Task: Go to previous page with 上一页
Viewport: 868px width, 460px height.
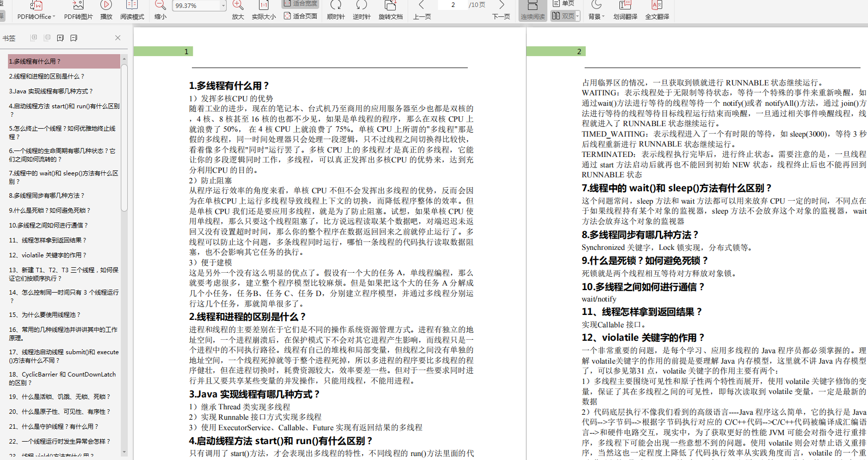Action: pyautogui.click(x=422, y=10)
